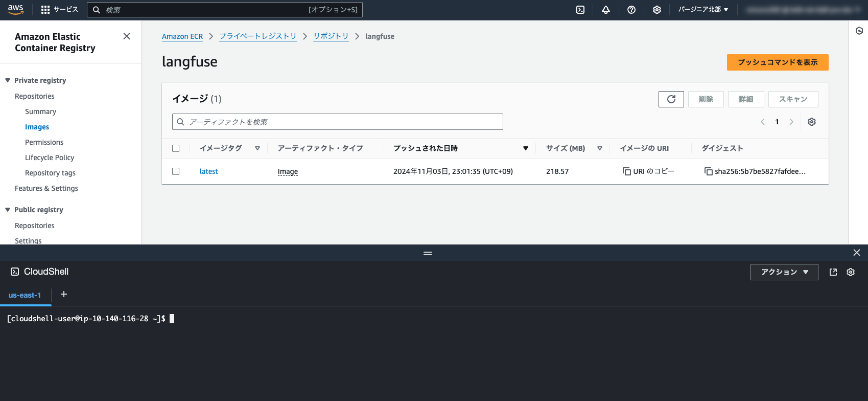Close the CloudShell panel
This screenshot has height=401, width=868.
857,253
